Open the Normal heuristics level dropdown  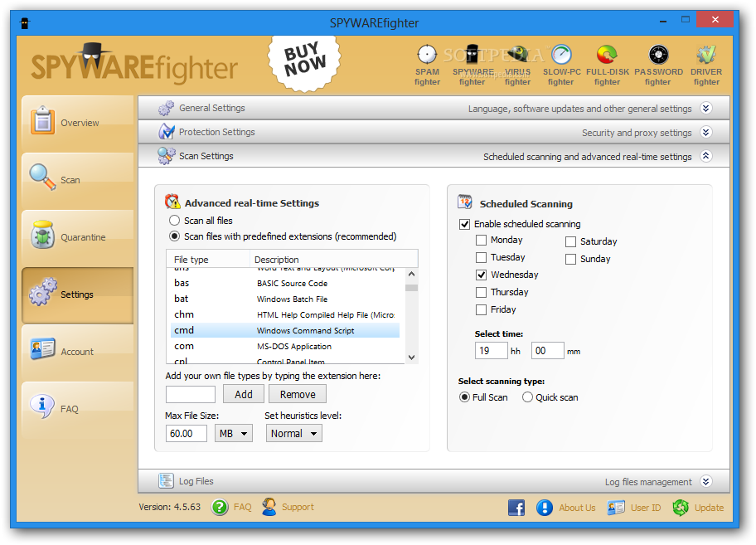[294, 433]
